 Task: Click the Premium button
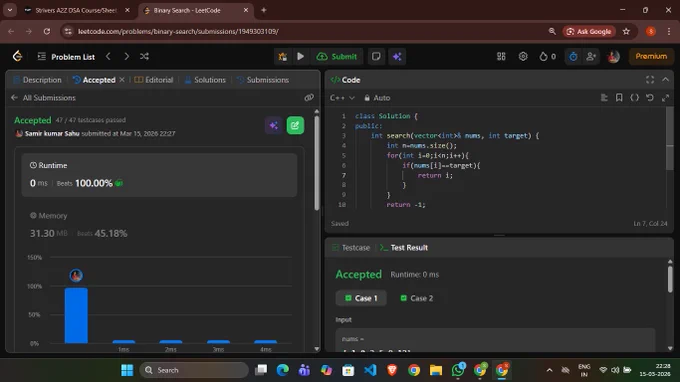coord(651,56)
